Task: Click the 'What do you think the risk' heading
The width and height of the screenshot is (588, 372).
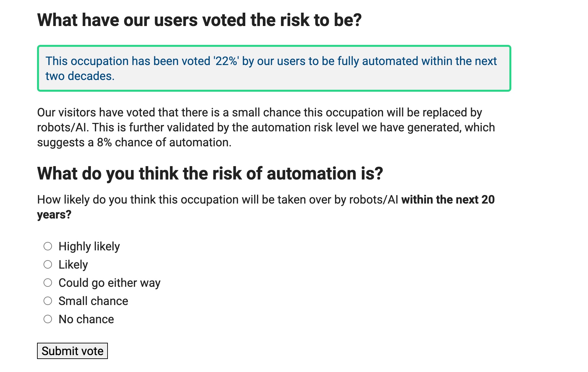Action: coord(210,173)
